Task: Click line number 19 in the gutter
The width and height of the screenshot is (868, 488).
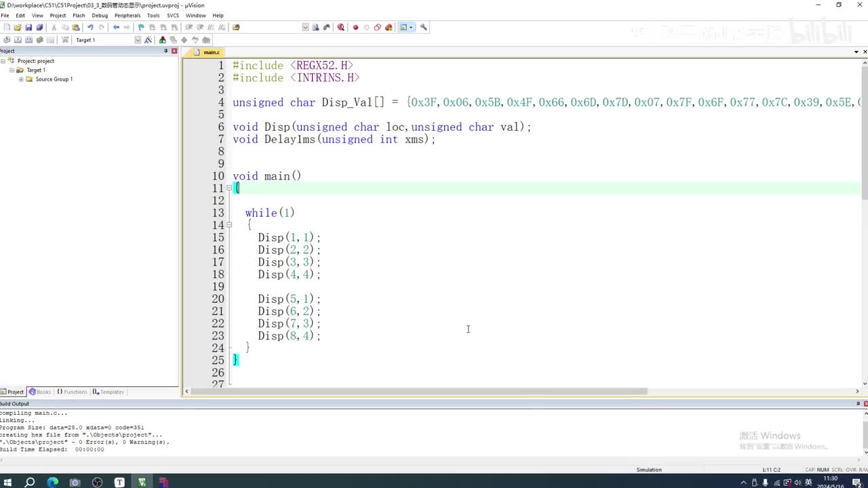Action: [x=218, y=287]
